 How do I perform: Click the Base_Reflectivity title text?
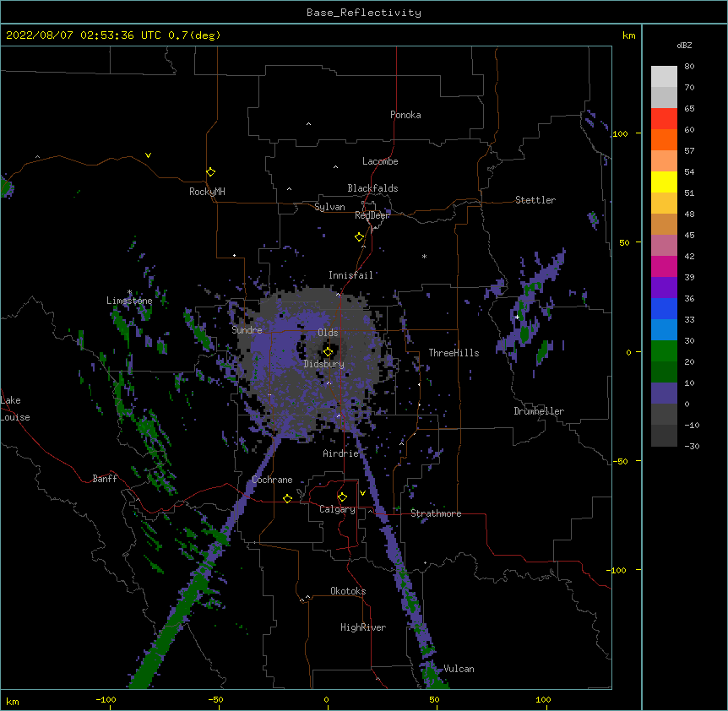pos(364,13)
